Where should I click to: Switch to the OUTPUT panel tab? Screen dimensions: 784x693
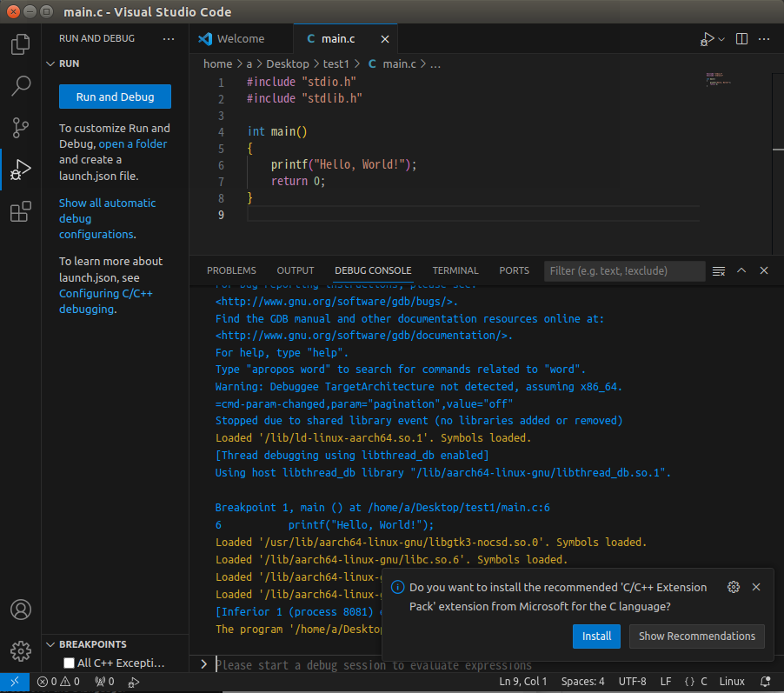pos(296,270)
